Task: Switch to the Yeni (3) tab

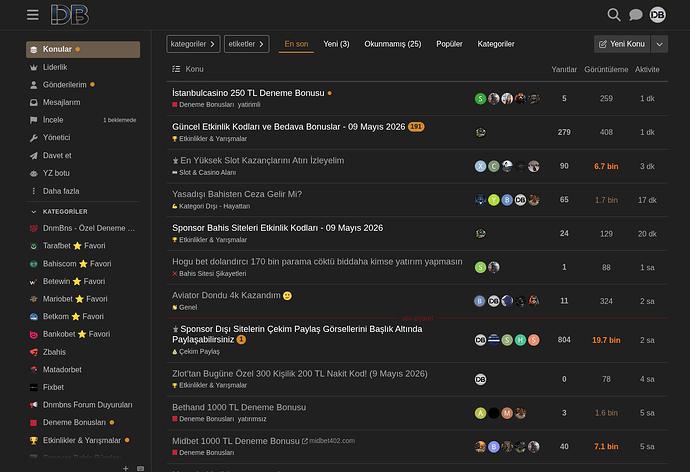Action: coord(336,44)
